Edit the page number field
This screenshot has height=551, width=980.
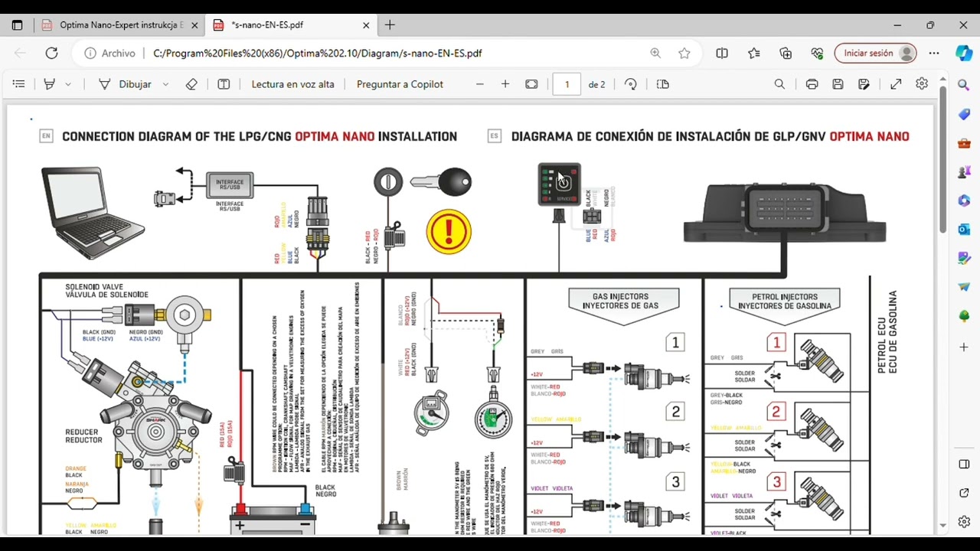567,84
